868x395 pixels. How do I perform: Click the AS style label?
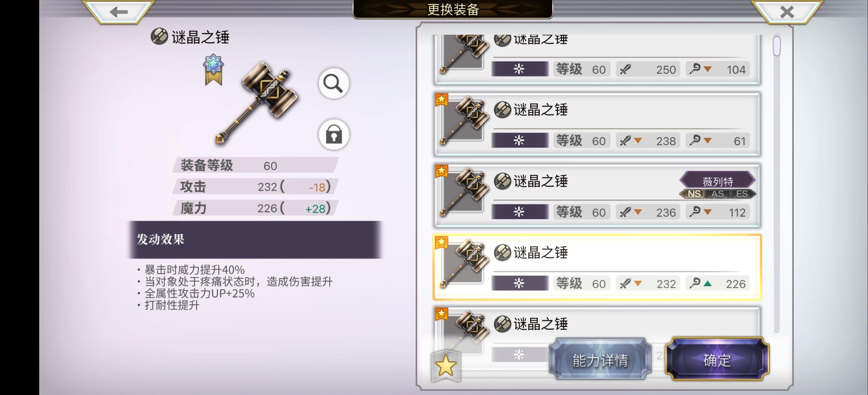click(717, 194)
